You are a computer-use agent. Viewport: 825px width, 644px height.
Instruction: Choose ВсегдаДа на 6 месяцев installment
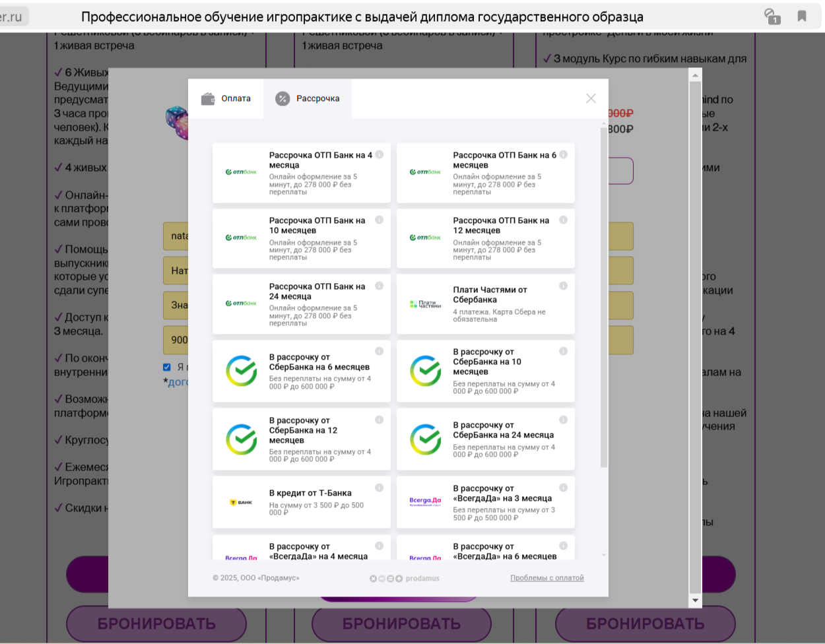pos(486,549)
